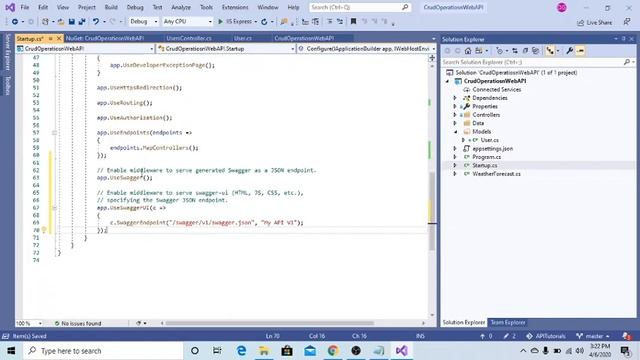
Task: Collapse the UseEndpoints code block outline
Action: click(54, 133)
